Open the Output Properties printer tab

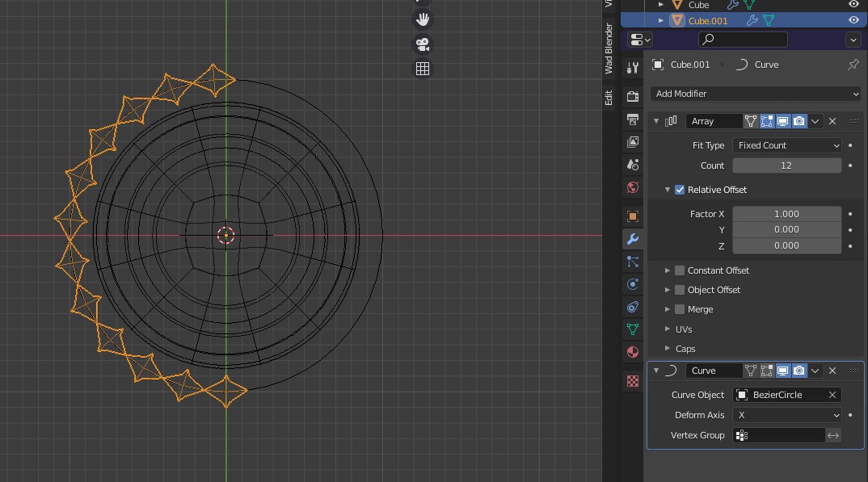[632, 119]
